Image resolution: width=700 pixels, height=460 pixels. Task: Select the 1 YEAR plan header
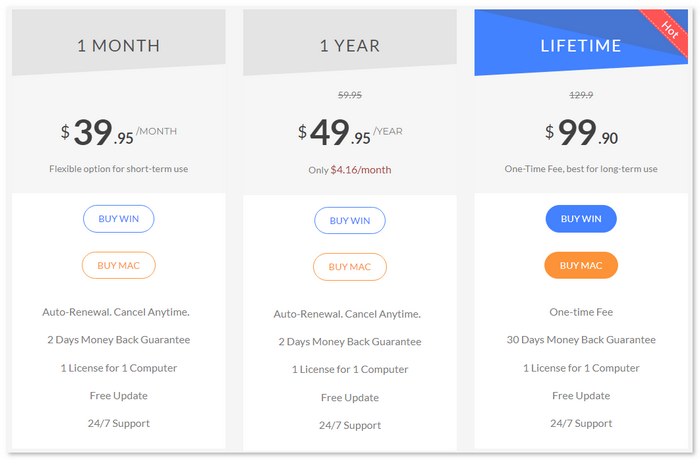click(x=350, y=45)
